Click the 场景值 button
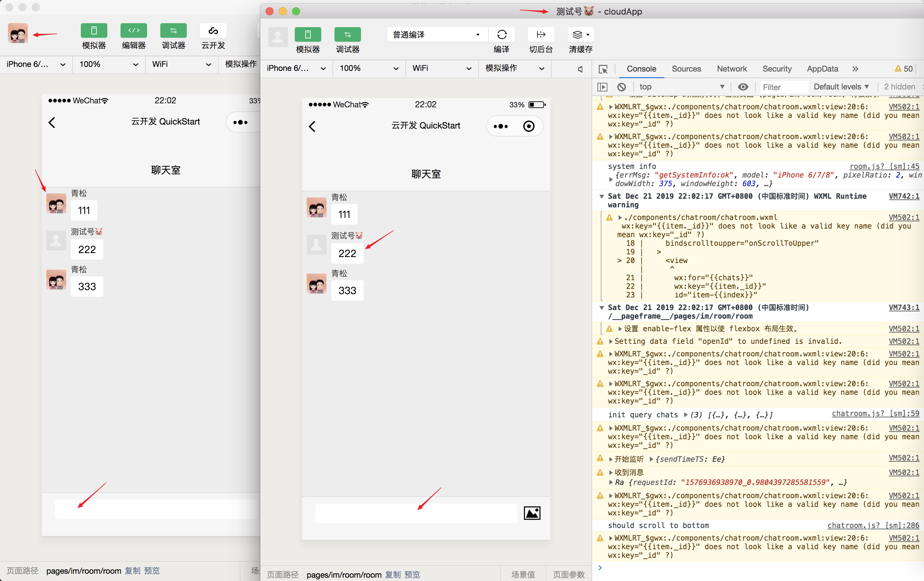This screenshot has height=581, width=924. click(x=523, y=574)
